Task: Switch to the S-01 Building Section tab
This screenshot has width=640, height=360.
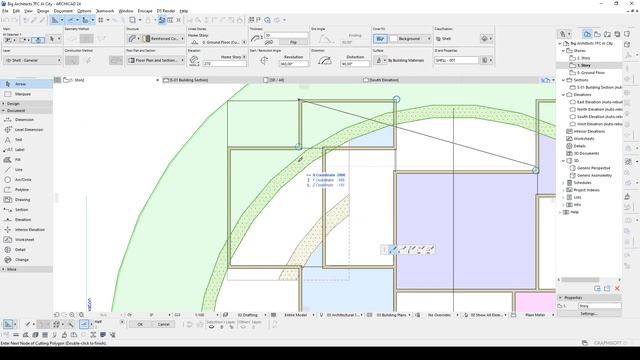Action: coord(188,80)
